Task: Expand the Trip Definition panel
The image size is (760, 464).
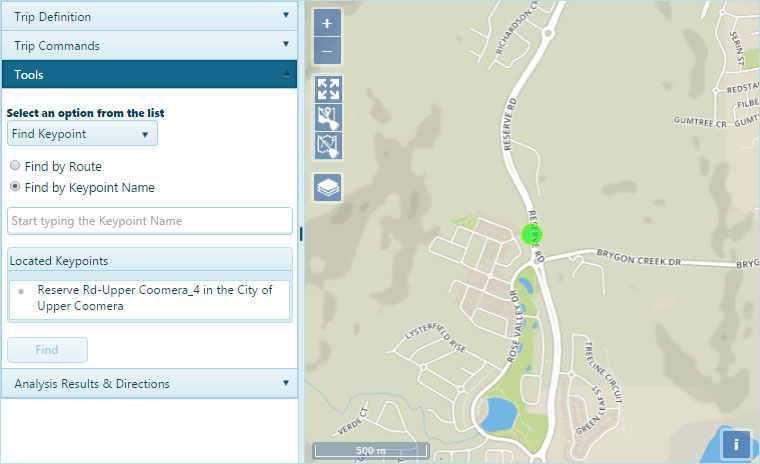Action: point(150,16)
